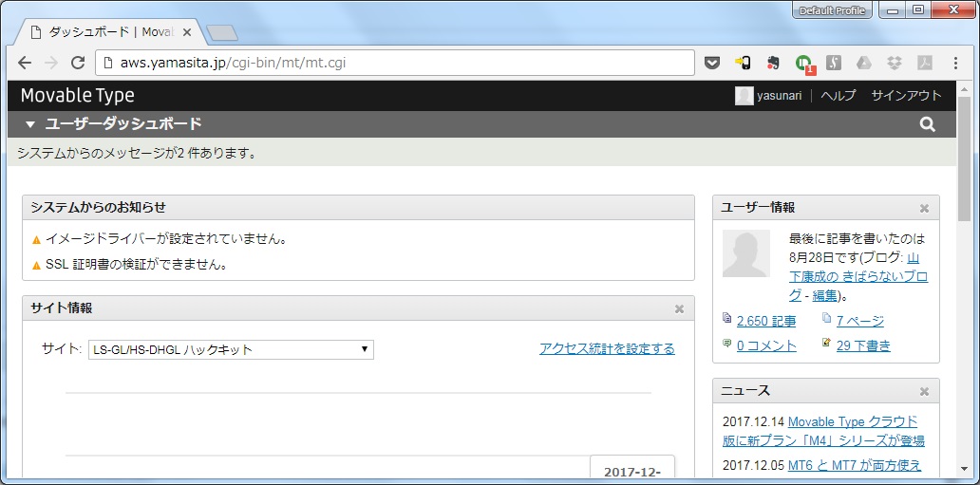The image size is (980, 485).
Task: Click the system message bar システムからのメッセージが2 件あります
Action: click(481, 153)
